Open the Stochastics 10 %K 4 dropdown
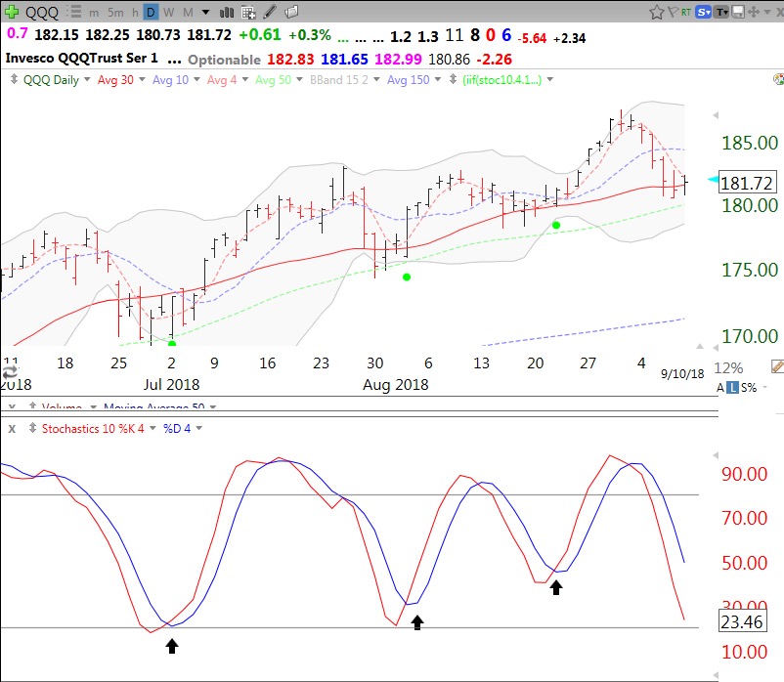Viewport: 784px width, 682px height. click(152, 428)
